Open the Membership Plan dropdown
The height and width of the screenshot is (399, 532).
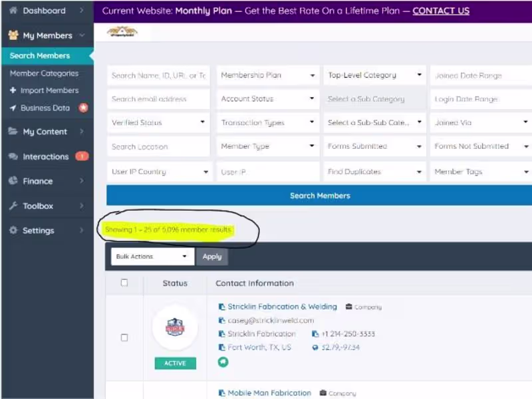click(268, 75)
